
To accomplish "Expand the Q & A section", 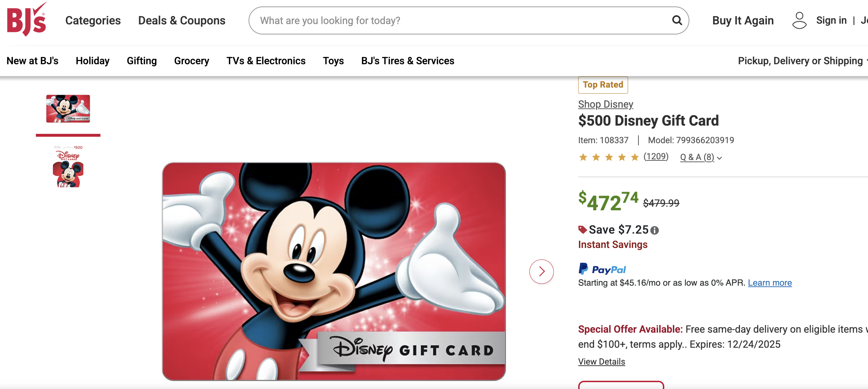I will (697, 157).
